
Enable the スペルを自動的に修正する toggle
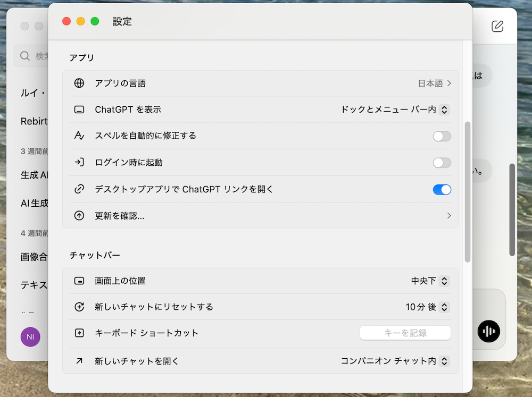(442, 137)
